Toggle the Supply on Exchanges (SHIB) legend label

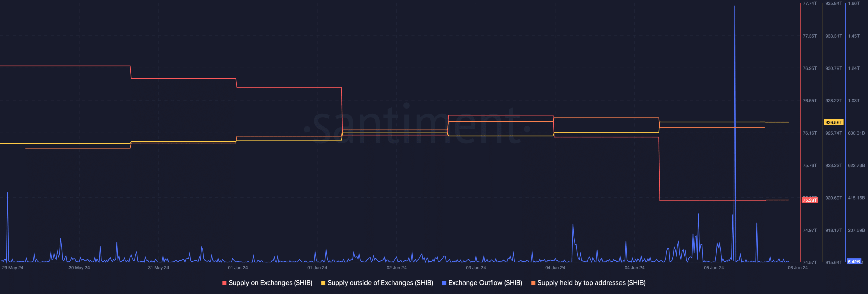pyautogui.click(x=270, y=283)
